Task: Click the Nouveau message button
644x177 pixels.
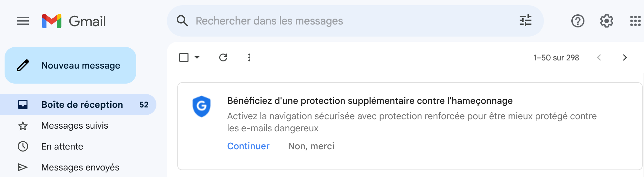Action: pyautogui.click(x=70, y=65)
